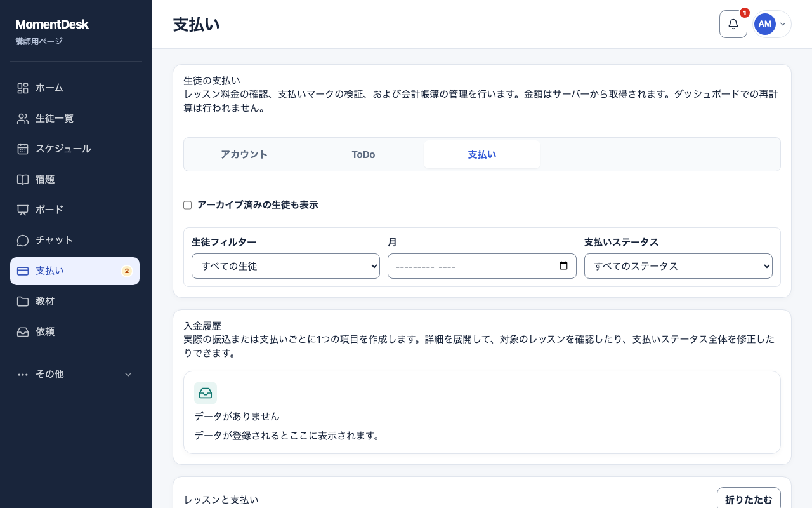The width and height of the screenshot is (812, 508).
Task: Click the 入金履歴 section heading
Action: (x=202, y=326)
